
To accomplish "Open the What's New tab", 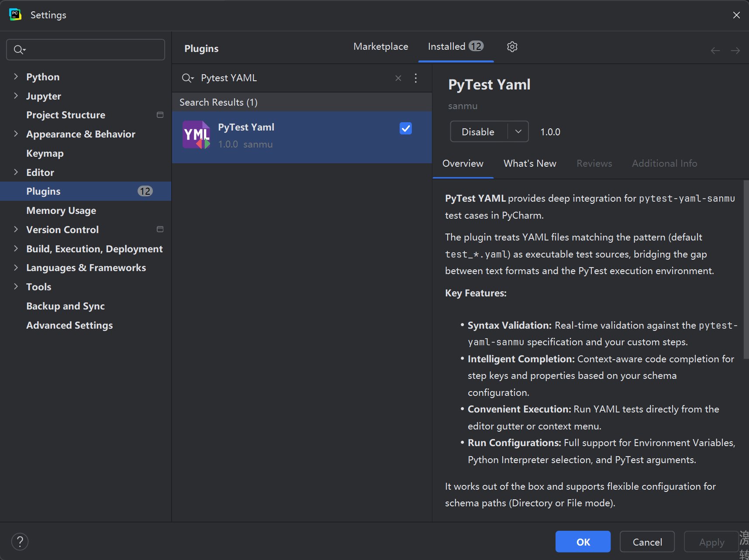I will click(x=529, y=164).
